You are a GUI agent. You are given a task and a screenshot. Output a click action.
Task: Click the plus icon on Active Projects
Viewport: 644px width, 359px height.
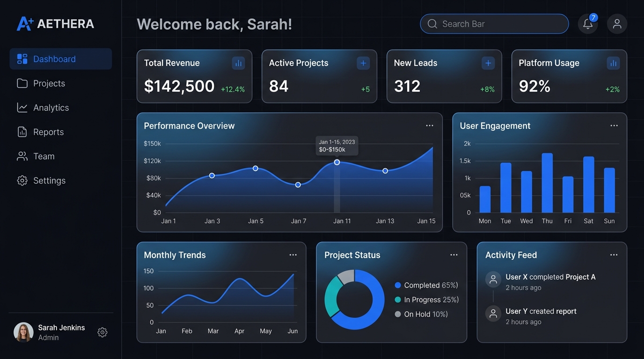[363, 63]
